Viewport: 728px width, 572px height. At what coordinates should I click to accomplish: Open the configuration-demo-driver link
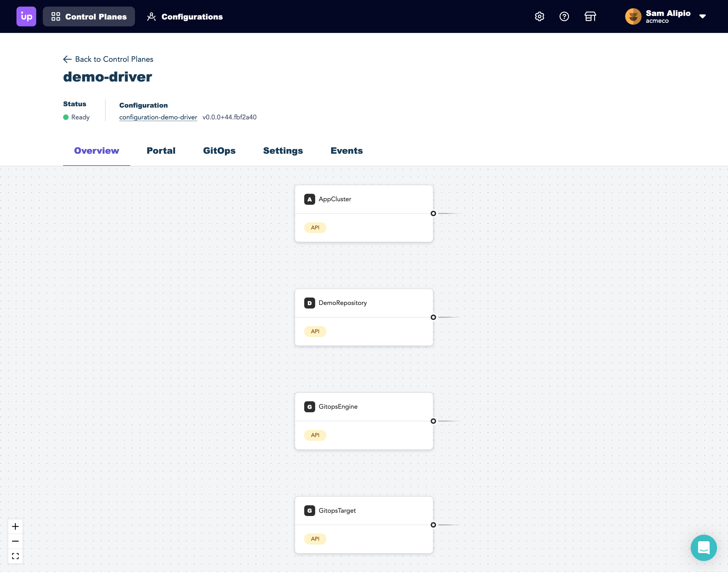pyautogui.click(x=158, y=117)
